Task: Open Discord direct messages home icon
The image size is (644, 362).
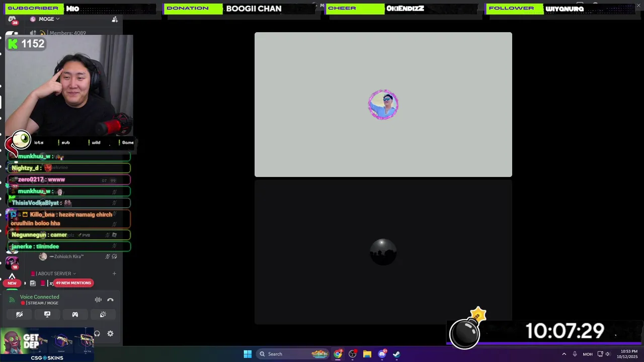Action: [12, 20]
